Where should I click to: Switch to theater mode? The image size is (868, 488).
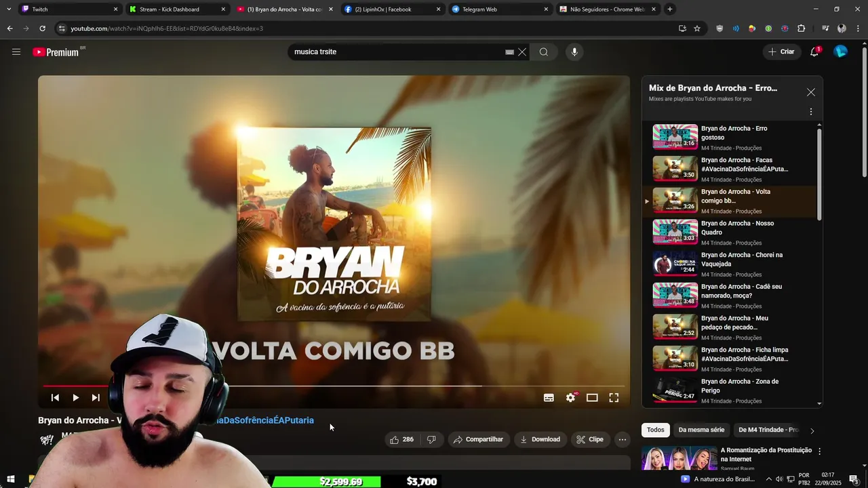tap(592, 398)
